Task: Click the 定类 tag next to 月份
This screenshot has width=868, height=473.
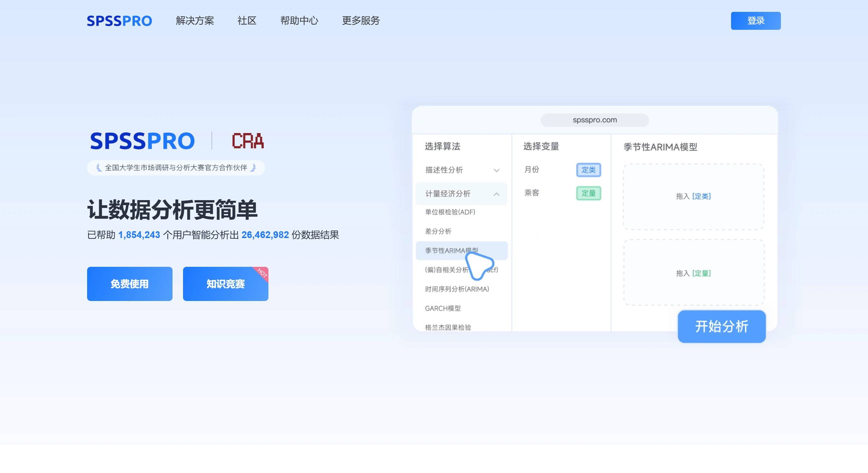Action: (x=589, y=170)
